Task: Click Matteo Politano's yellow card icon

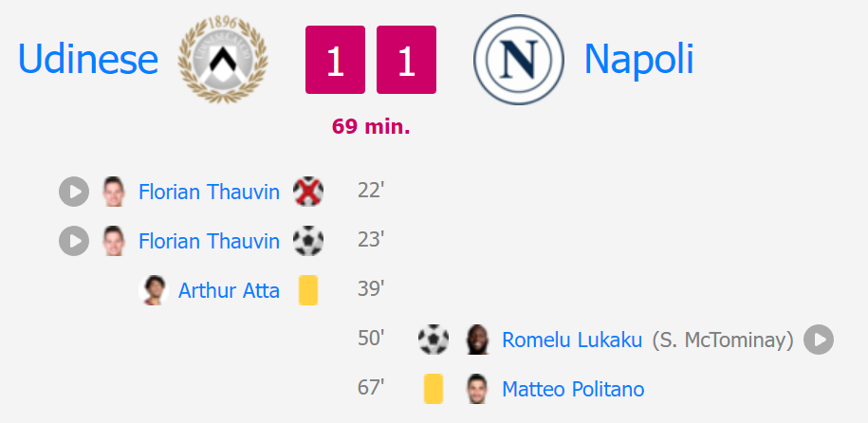Action: 434,389
